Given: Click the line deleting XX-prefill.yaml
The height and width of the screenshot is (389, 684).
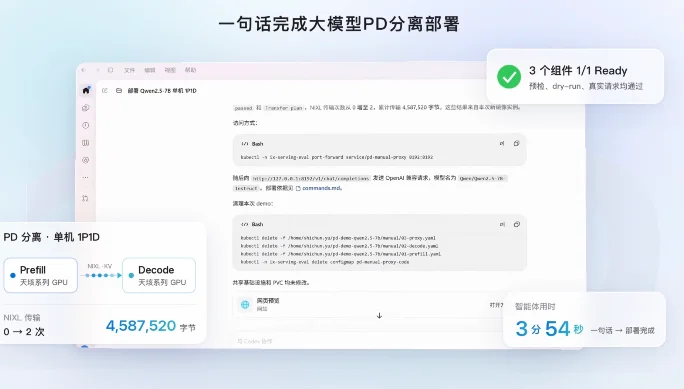Looking at the screenshot, I should [341, 254].
